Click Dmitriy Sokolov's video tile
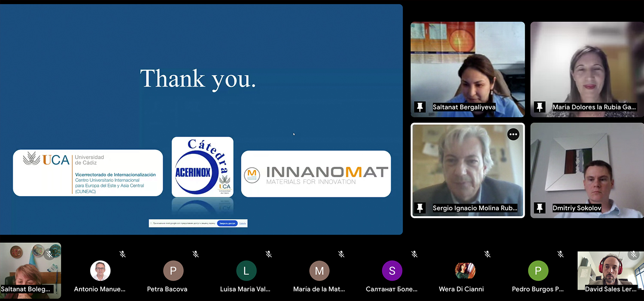Screen dimensions: 644x301 tap(586, 170)
